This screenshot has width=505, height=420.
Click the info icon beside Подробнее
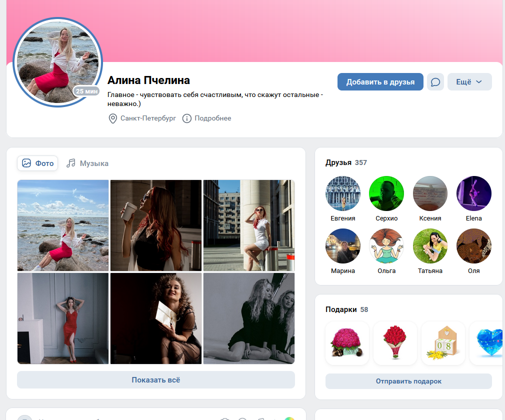[x=187, y=118]
